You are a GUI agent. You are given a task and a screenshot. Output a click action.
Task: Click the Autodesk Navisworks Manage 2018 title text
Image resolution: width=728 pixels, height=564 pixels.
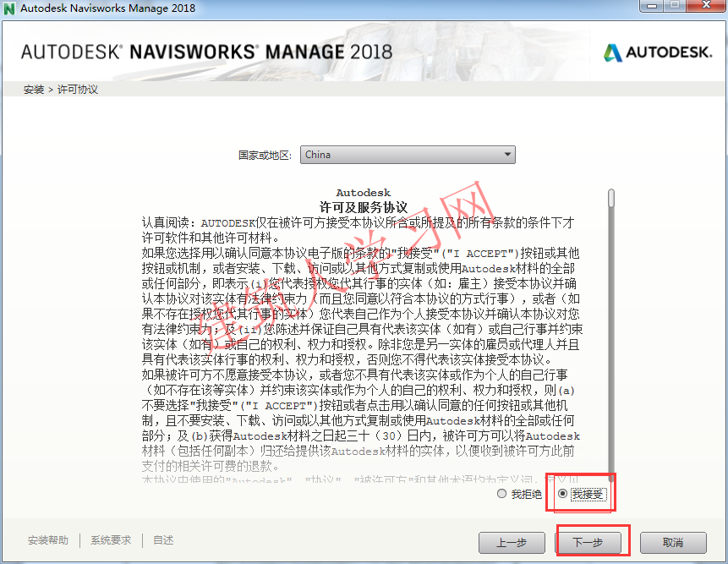tap(107, 8)
